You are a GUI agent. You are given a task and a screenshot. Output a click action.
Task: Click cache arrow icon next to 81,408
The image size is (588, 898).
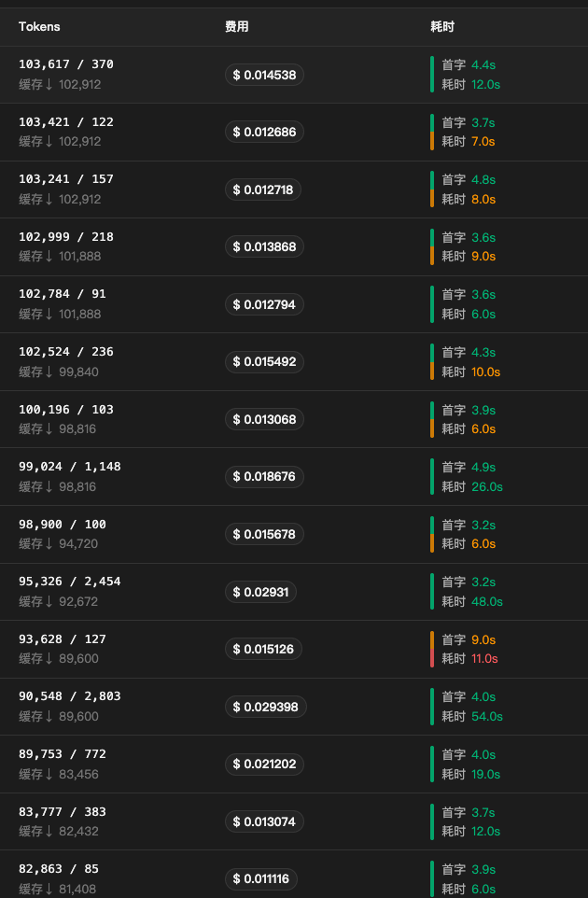(49, 889)
